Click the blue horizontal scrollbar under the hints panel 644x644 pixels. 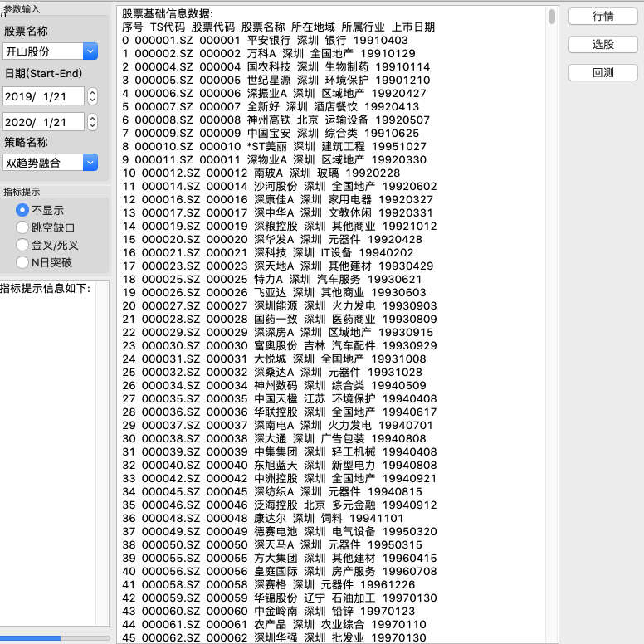(x=31, y=638)
